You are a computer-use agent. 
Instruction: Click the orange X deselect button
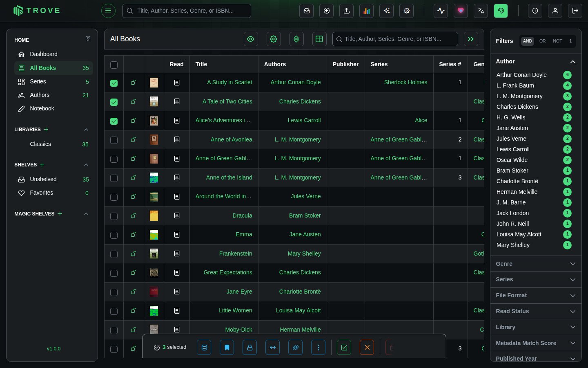click(x=367, y=348)
